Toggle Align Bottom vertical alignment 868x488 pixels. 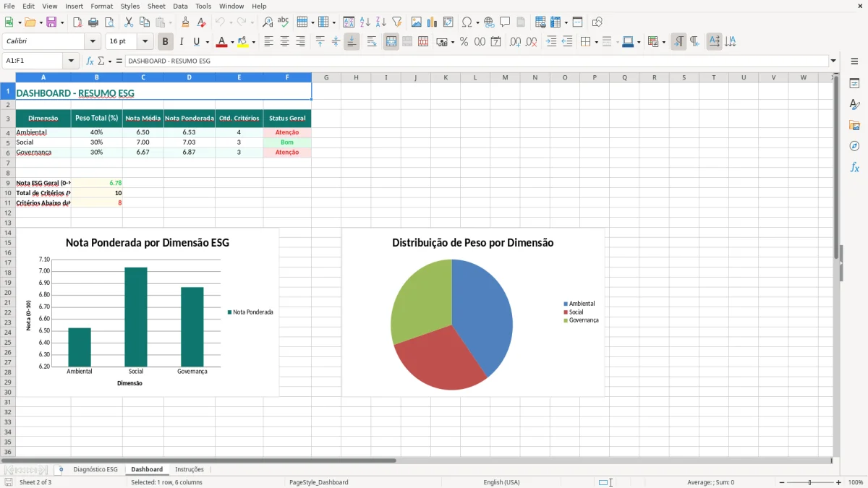[352, 42]
